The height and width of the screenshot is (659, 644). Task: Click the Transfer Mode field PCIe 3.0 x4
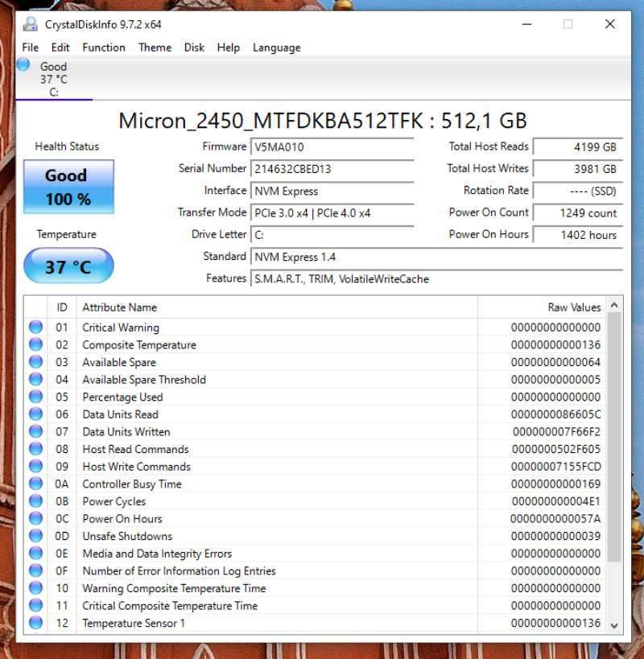pos(332,212)
